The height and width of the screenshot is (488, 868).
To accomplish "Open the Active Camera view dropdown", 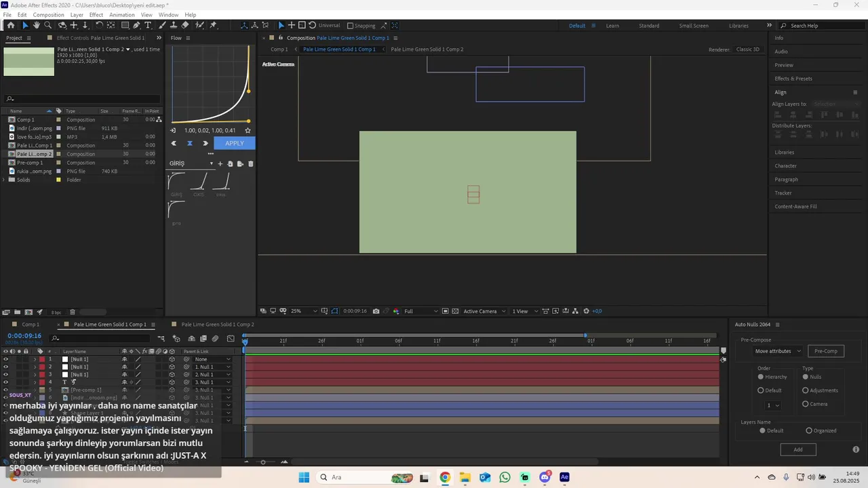I will [x=485, y=311].
